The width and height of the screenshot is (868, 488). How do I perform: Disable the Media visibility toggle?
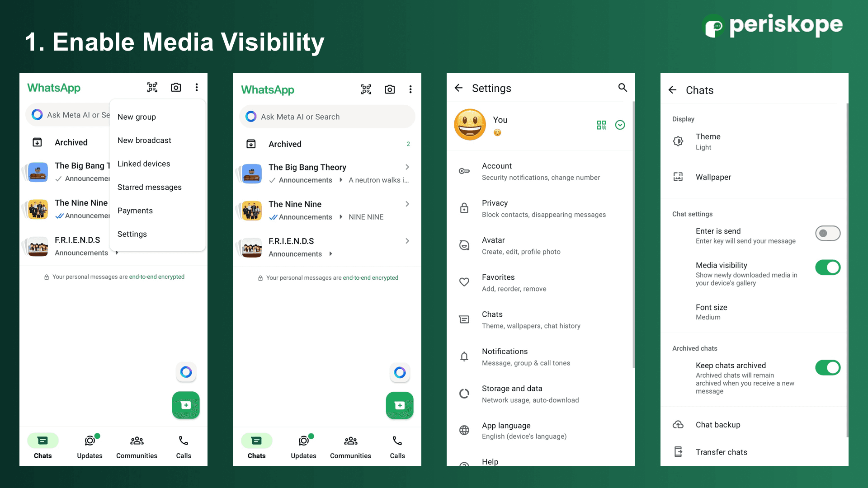[x=828, y=267]
